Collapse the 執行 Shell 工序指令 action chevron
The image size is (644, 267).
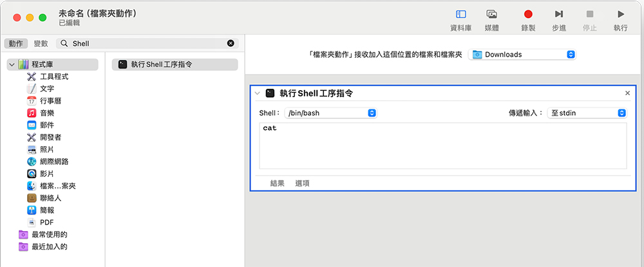pyautogui.click(x=258, y=93)
